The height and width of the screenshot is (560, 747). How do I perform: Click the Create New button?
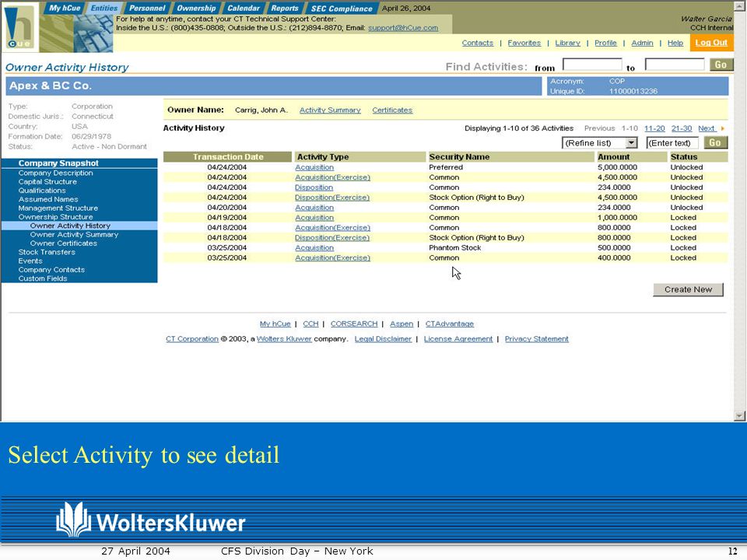point(688,289)
